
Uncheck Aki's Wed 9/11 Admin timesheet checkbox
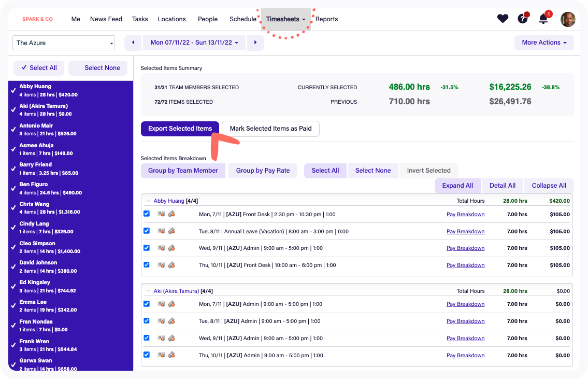(147, 338)
